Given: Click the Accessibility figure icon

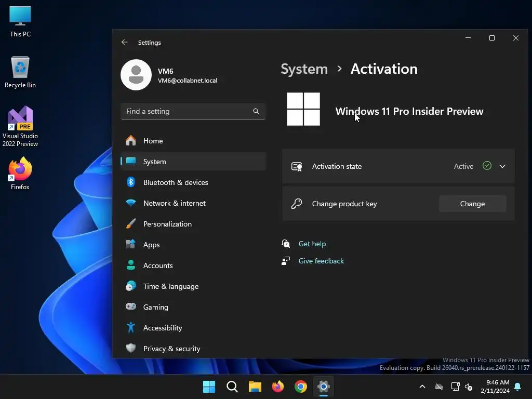Looking at the screenshot, I should tap(130, 327).
